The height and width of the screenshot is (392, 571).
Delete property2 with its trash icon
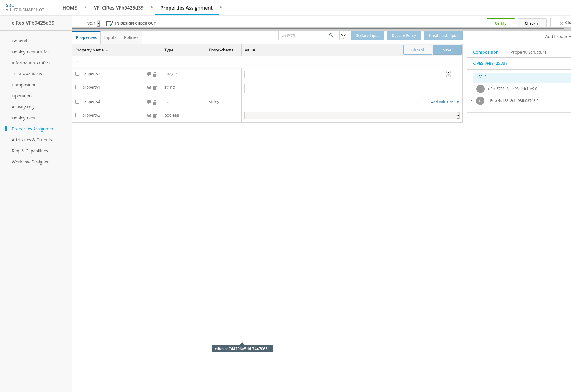155,75
